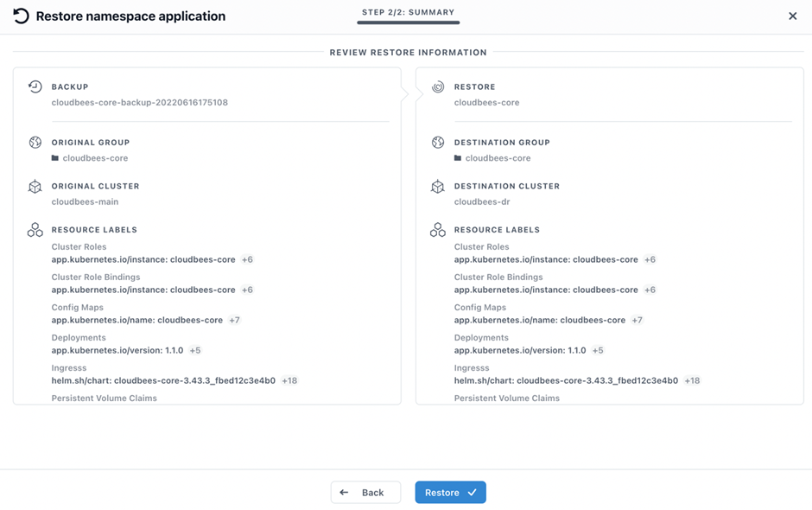Viewport: 812px width, 510px height.
Task: Click Ingress helm.sh/chart label in Restore panel
Action: click(566, 380)
